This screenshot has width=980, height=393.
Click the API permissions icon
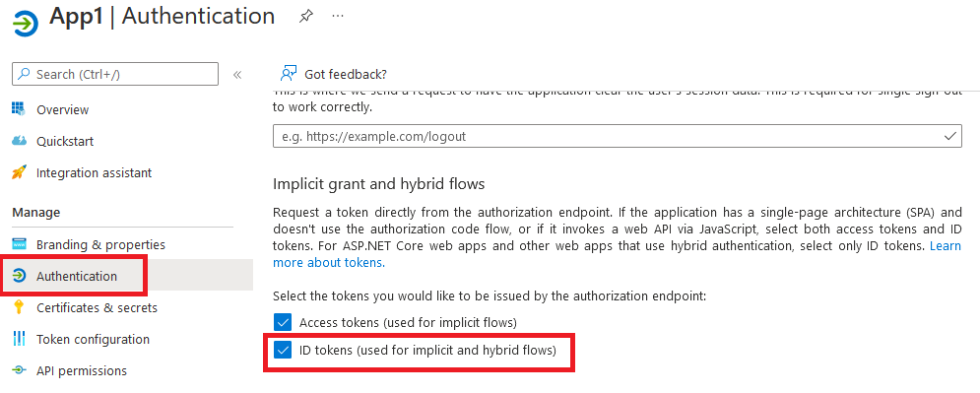(19, 370)
